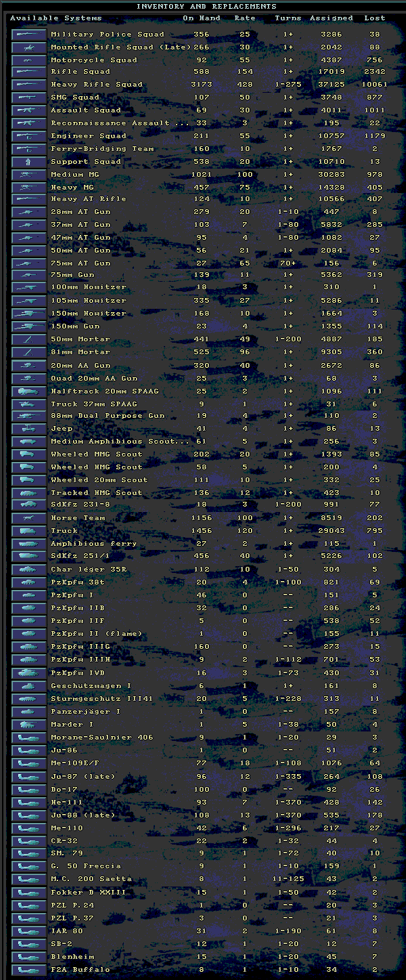The height and width of the screenshot is (980, 406).
Task: Select the 20mm AA Gun icon
Action: point(29,364)
